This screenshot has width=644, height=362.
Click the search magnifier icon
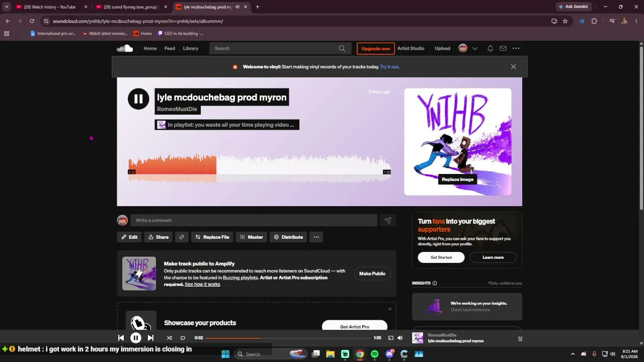(342, 48)
